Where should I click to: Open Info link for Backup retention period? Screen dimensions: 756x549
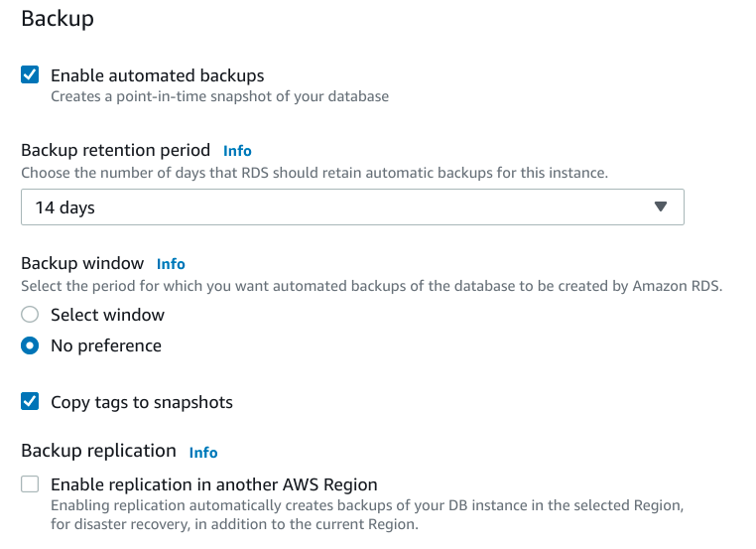[237, 151]
